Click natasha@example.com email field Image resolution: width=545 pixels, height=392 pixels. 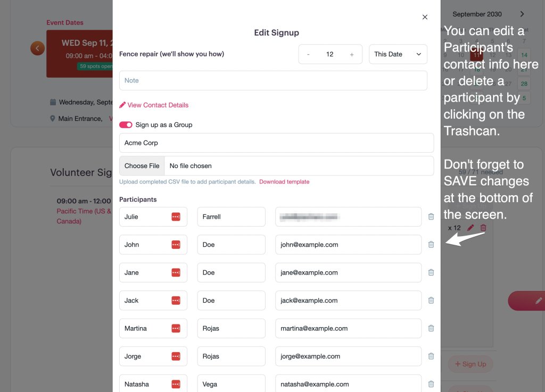pos(348,384)
